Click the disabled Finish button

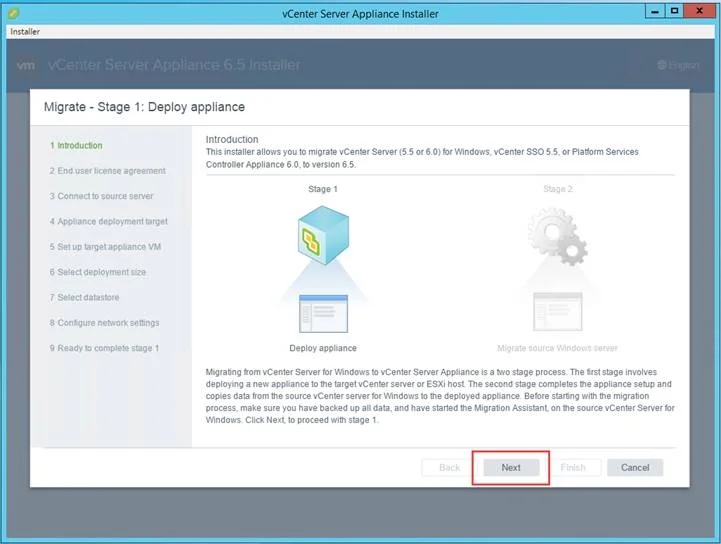(573, 467)
